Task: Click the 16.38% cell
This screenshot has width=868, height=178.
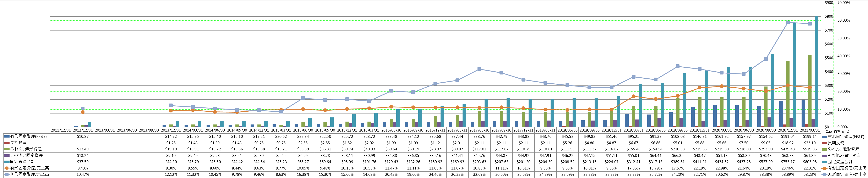Action: point(303,175)
